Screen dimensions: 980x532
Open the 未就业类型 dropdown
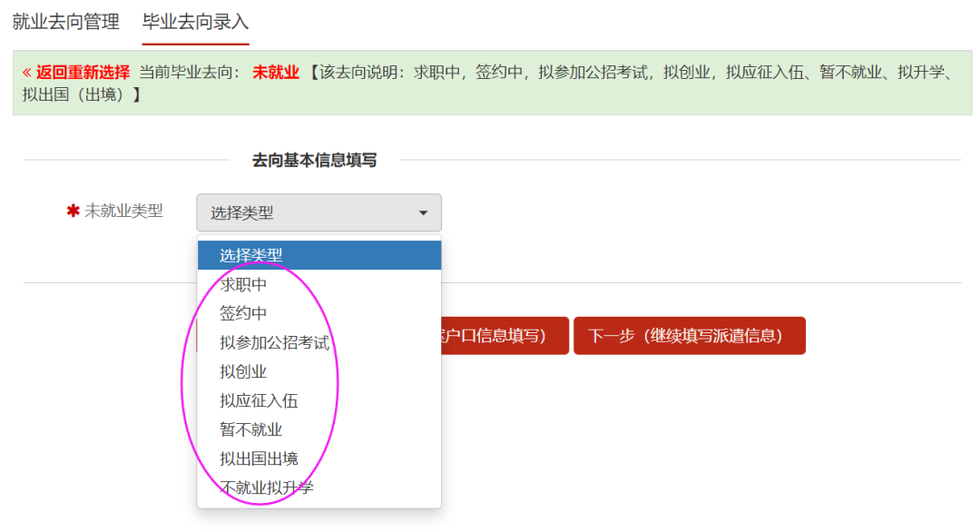318,212
